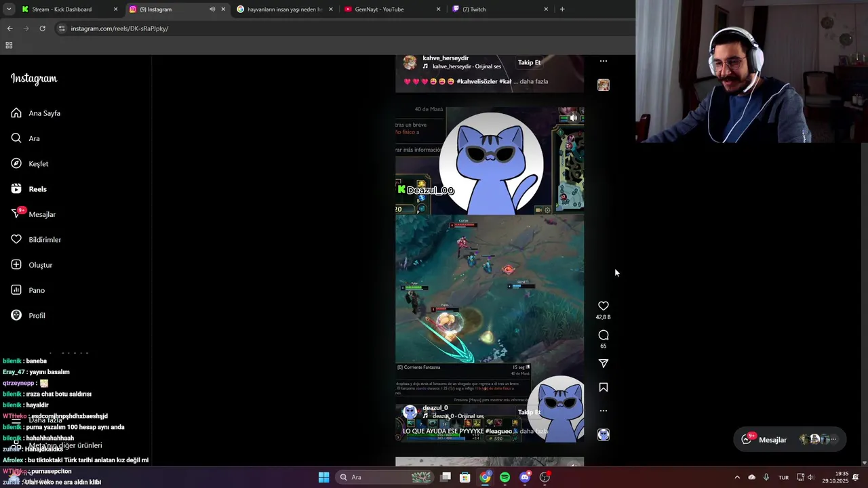This screenshot has height=488, width=868.
Task: Go to Keşfet explore page
Action: pos(30,163)
